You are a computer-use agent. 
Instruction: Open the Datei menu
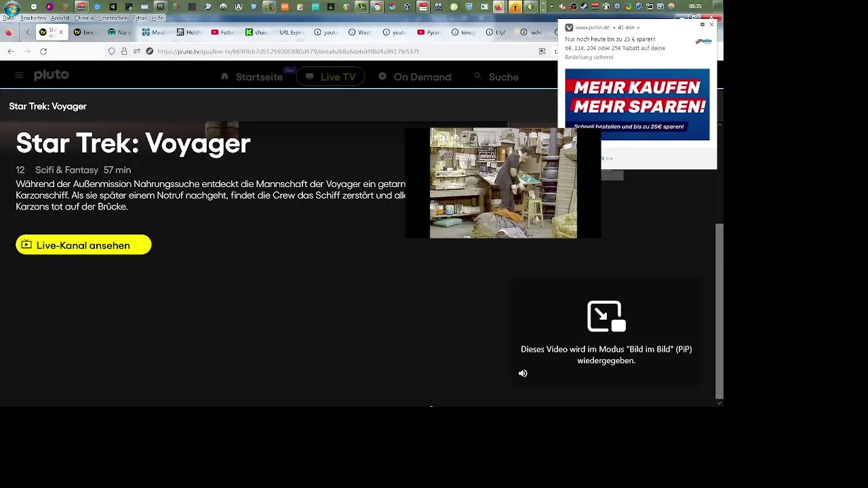[8, 18]
